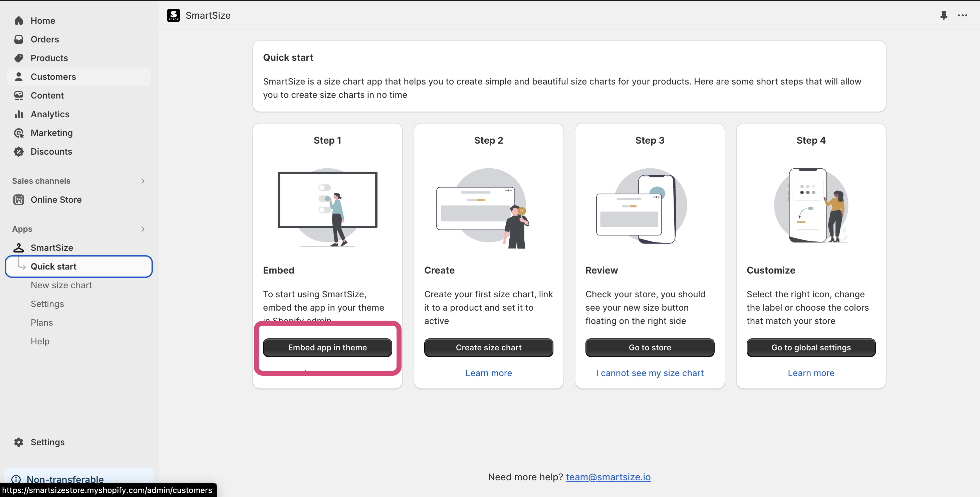The width and height of the screenshot is (980, 497).
Task: Click Embed app in theme button
Action: [x=327, y=347]
